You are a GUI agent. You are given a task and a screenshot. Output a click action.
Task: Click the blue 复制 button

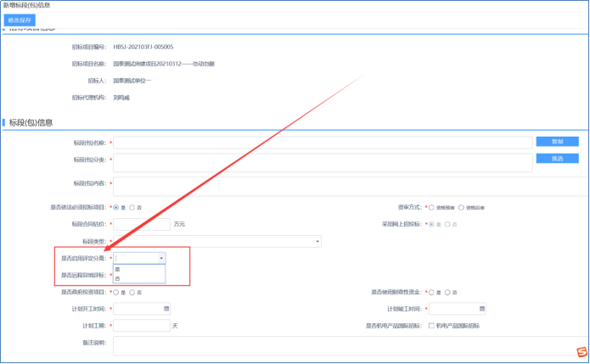point(557,141)
